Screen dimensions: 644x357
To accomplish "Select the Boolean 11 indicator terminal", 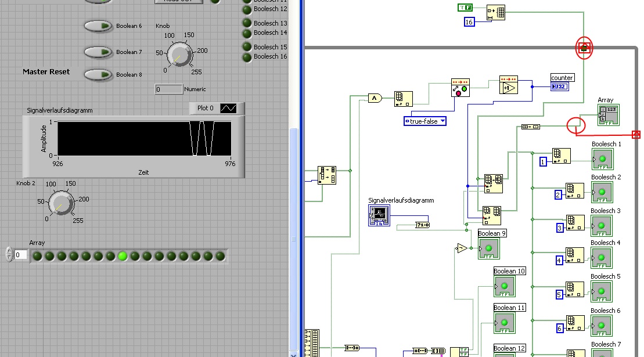I will [x=504, y=323].
